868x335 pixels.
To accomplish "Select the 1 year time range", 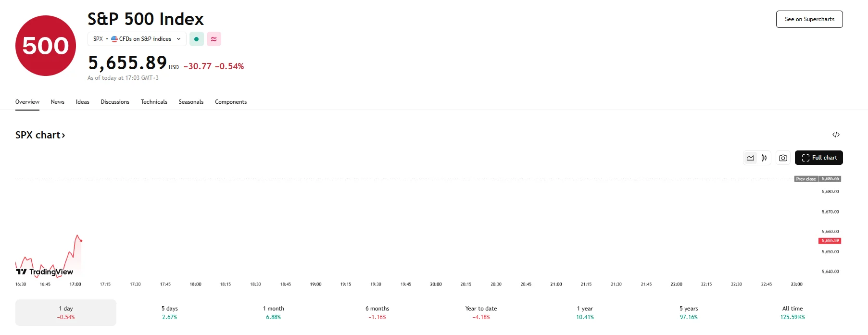I will pos(585,312).
